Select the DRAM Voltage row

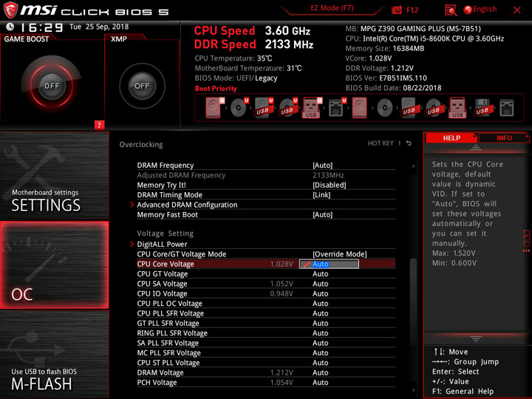266,372
